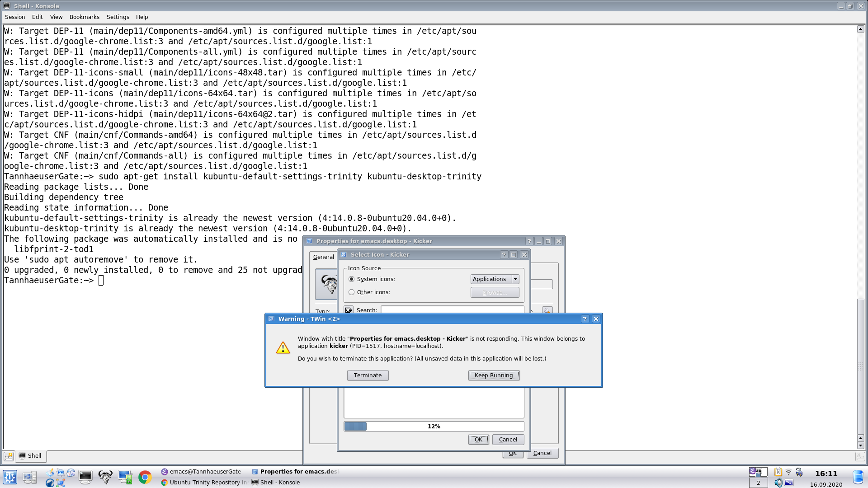868x488 pixels.
Task: Click the warning triangle icon in dialog
Action: pos(283,347)
